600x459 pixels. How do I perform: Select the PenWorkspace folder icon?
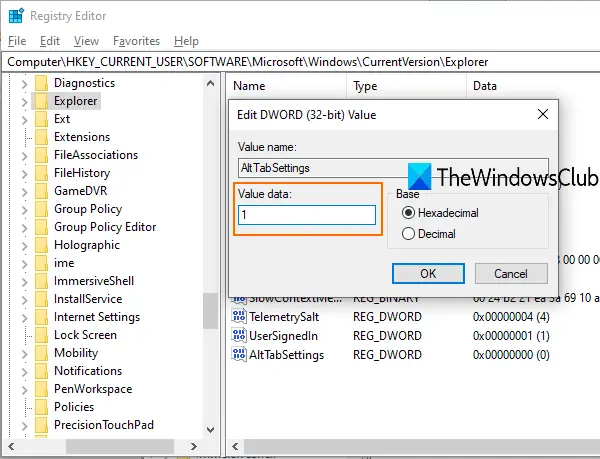(41, 389)
